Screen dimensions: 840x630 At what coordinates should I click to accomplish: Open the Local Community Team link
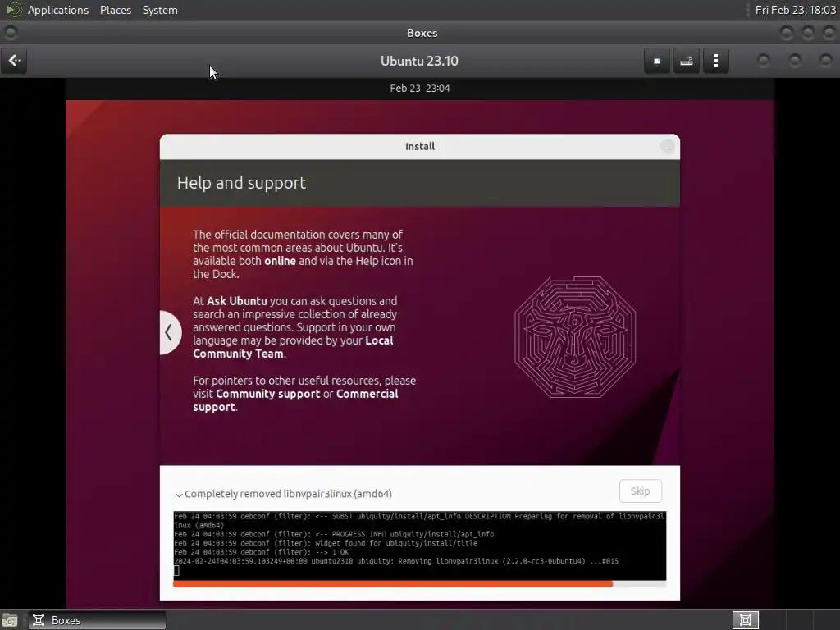click(x=293, y=347)
